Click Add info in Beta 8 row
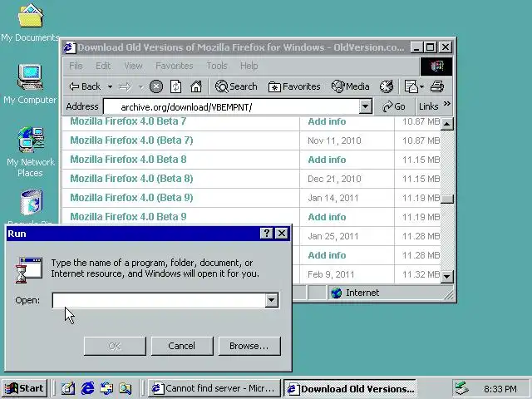Viewport: 532px width, 399px height. coord(327,160)
